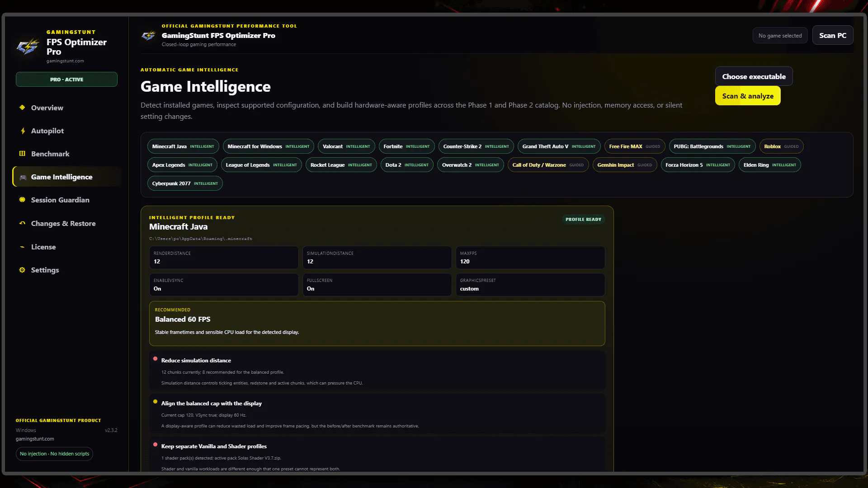Image resolution: width=868 pixels, height=488 pixels.
Task: Select the Dota 2 chip
Action: [x=407, y=165]
